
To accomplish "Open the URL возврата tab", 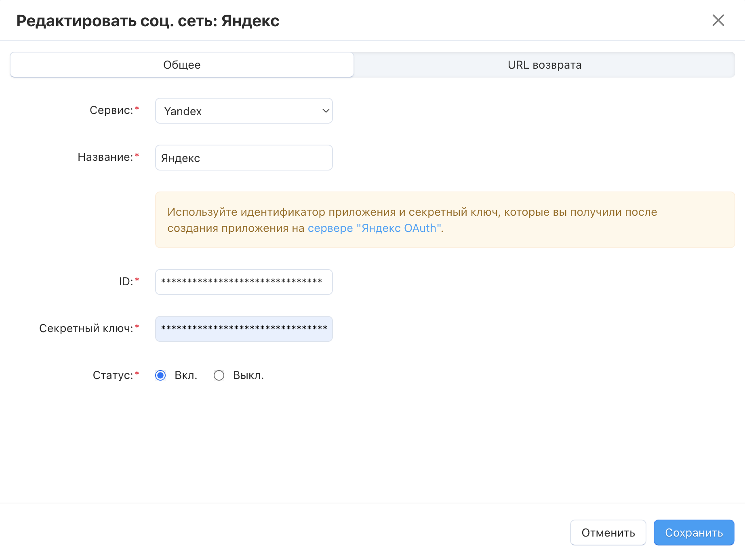I will tap(544, 65).
